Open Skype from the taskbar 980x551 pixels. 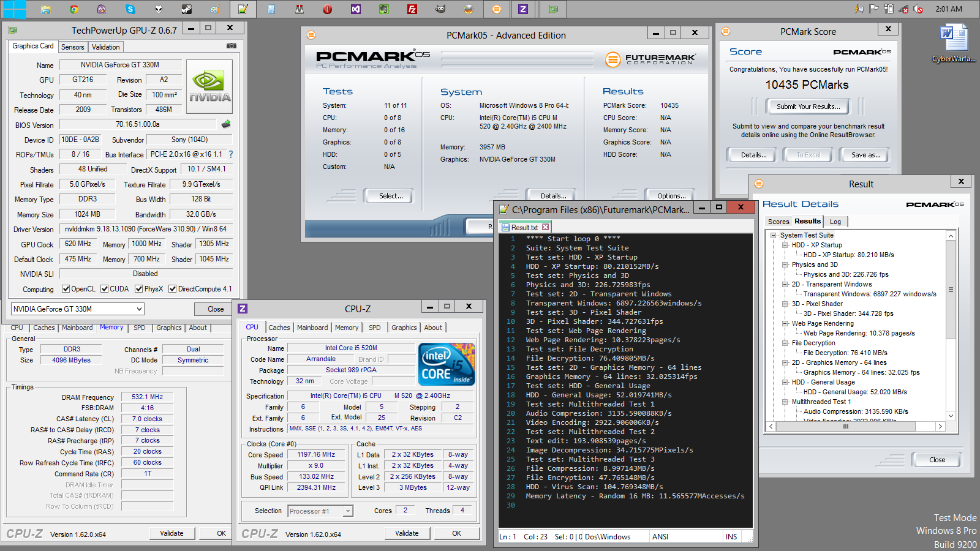coord(130,9)
